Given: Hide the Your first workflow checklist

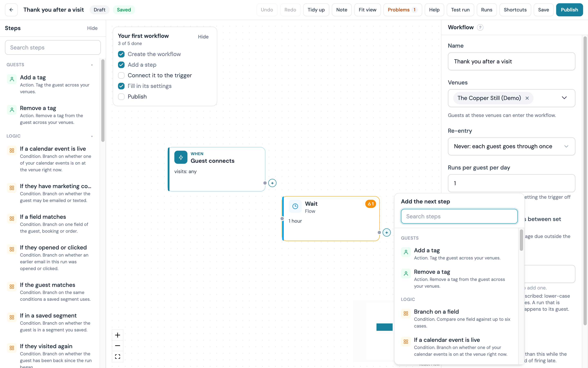Looking at the screenshot, I should (x=203, y=37).
